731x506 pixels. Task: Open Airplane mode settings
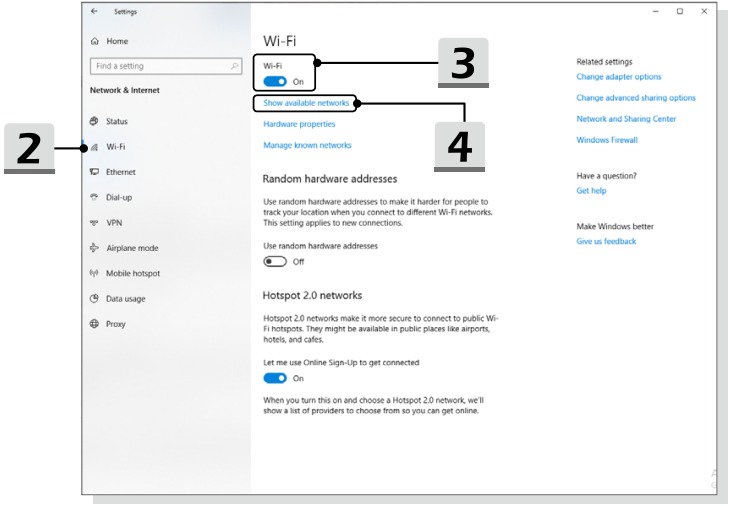pos(132,248)
